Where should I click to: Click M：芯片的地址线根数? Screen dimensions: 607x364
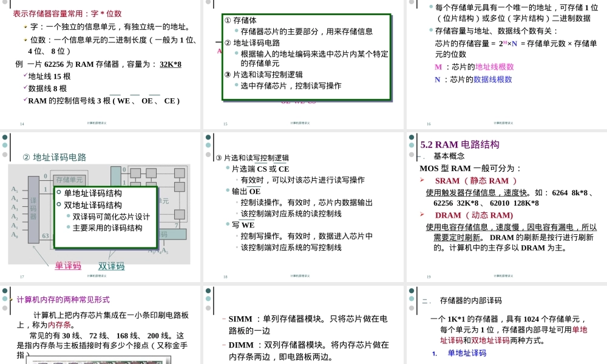(474, 67)
